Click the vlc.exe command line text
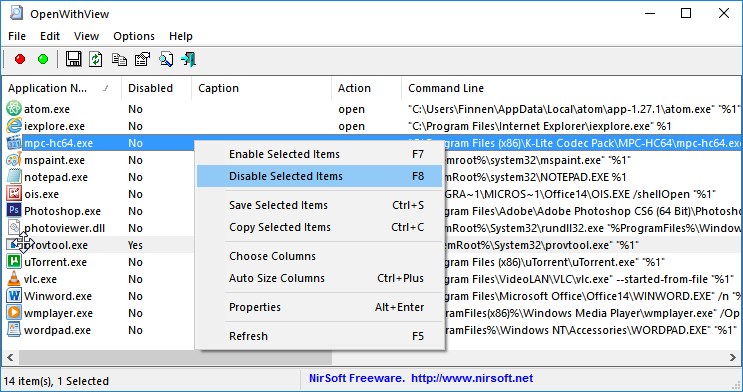Viewport: 743px width, 392px height. (589, 279)
